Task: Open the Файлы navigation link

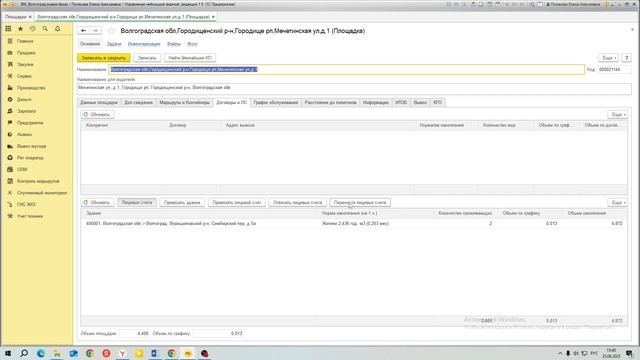Action: coord(174,44)
